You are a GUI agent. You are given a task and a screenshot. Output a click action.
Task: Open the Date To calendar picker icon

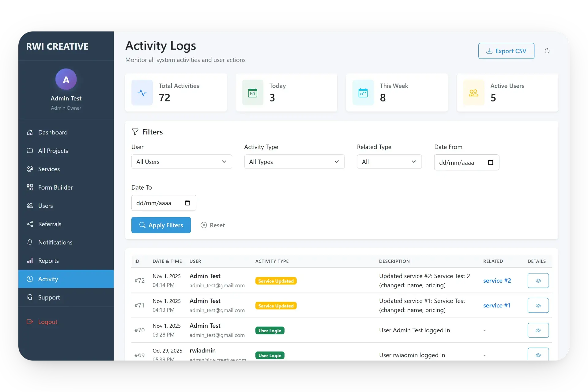click(187, 203)
